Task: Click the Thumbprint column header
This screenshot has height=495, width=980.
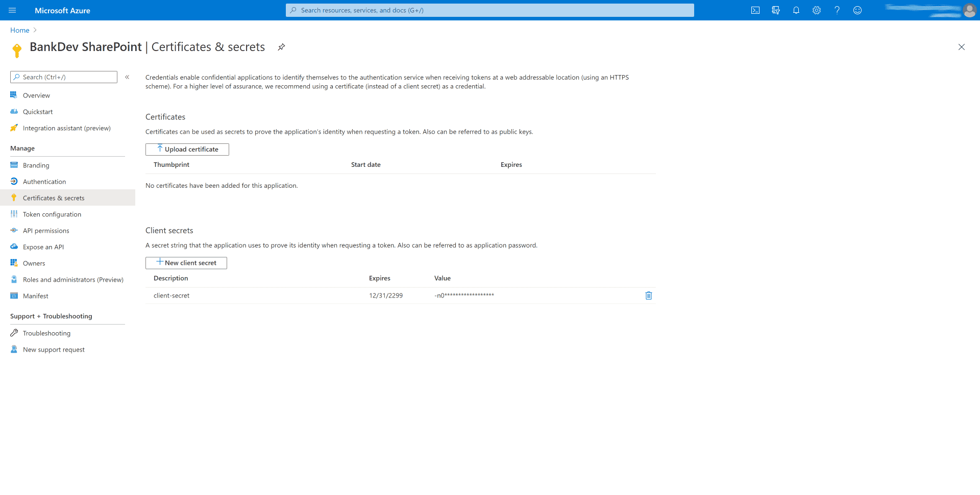Action: (x=171, y=165)
